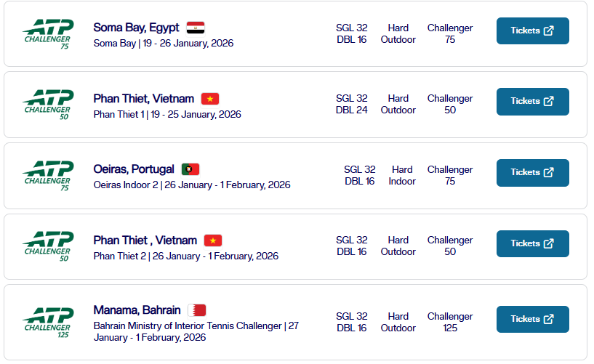
Task: Click the Bahrain flag icon
Action: coord(196,310)
